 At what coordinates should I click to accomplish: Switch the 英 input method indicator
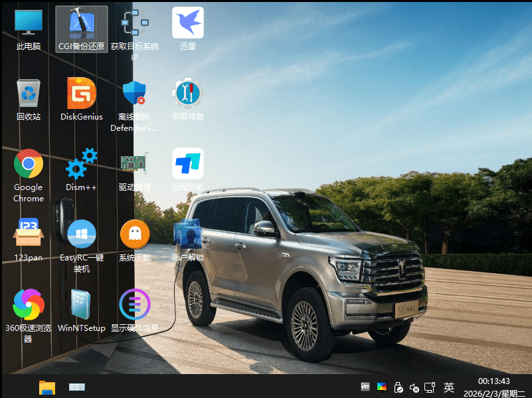tap(449, 387)
